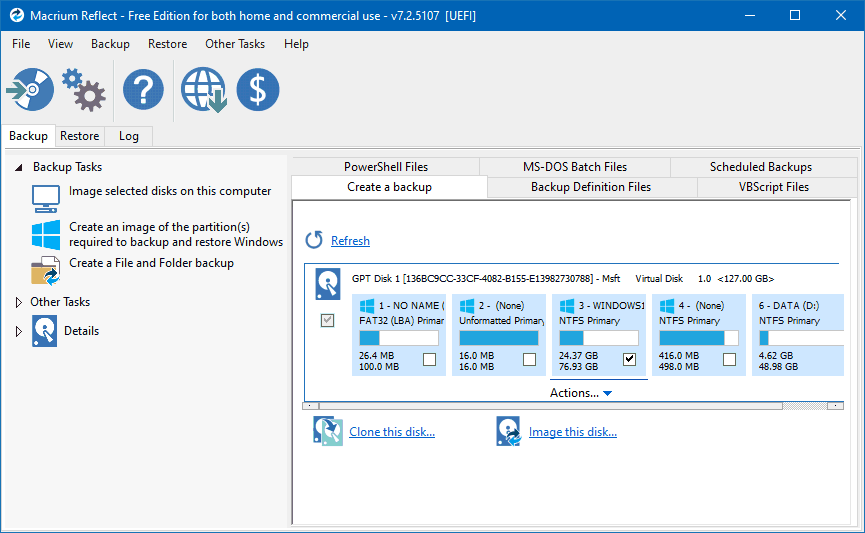The image size is (865, 533).
Task: Click Windows flag icon on partition 2 (None)
Action: pos(467,306)
